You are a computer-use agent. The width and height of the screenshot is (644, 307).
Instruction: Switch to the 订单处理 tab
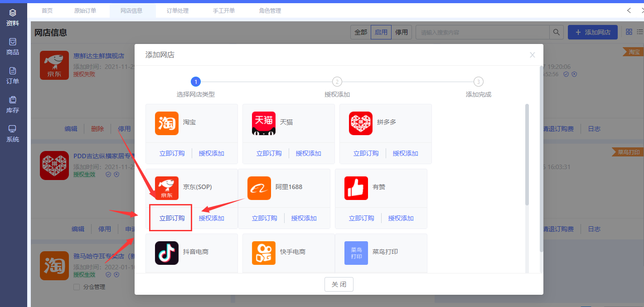pos(178,10)
